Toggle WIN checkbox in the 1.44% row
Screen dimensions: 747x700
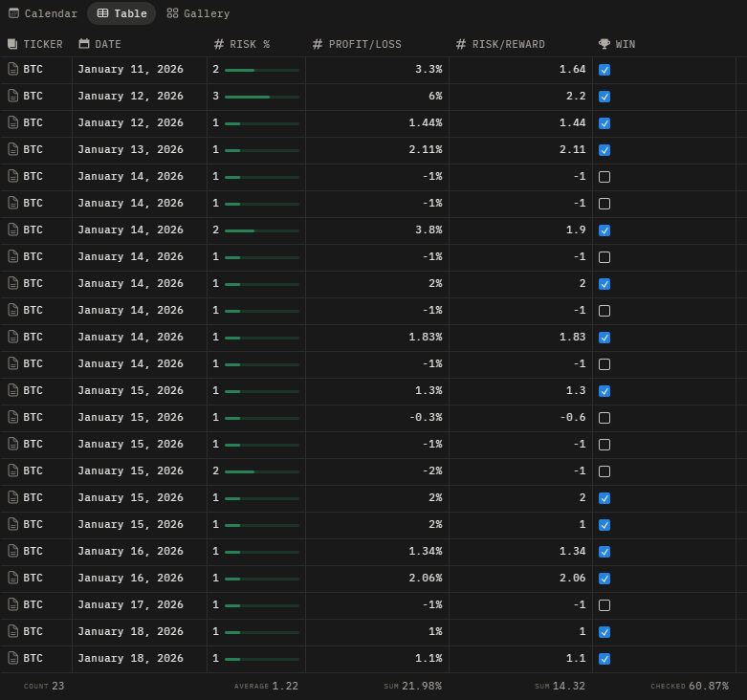tap(604, 123)
